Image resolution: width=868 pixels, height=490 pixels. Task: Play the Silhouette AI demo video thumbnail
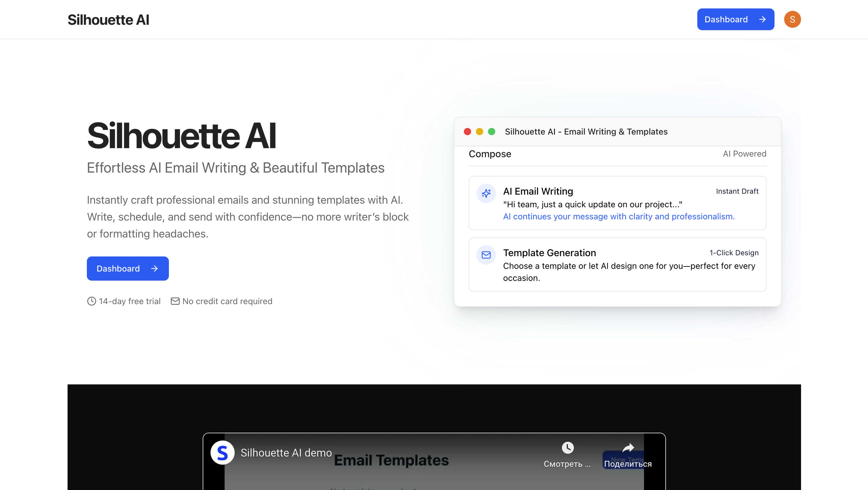[x=434, y=479]
